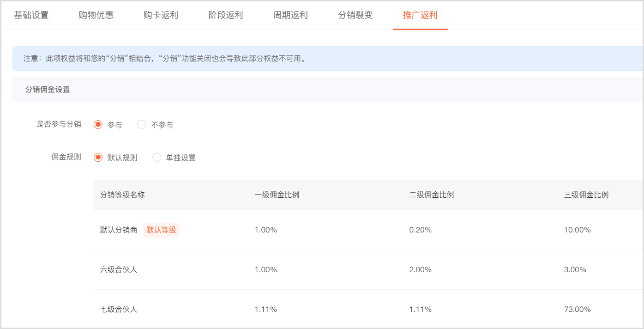This screenshot has height=329, width=644.
Task: Click the 三级佣金比例 column header
Action: [x=586, y=195]
